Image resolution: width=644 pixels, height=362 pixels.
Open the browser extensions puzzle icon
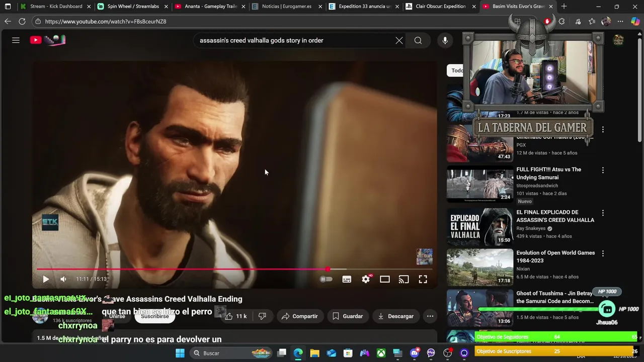pyautogui.click(x=562, y=22)
